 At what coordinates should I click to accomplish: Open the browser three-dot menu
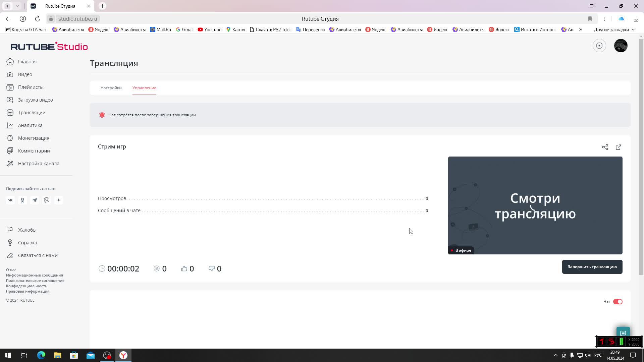coord(605,19)
